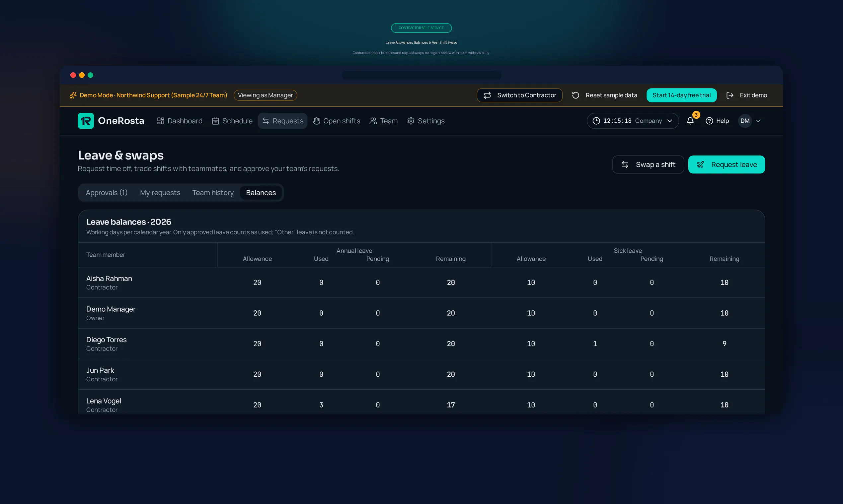Viewport: 843px width, 504px height.
Task: Click the Jun Park team member name
Action: (x=100, y=370)
